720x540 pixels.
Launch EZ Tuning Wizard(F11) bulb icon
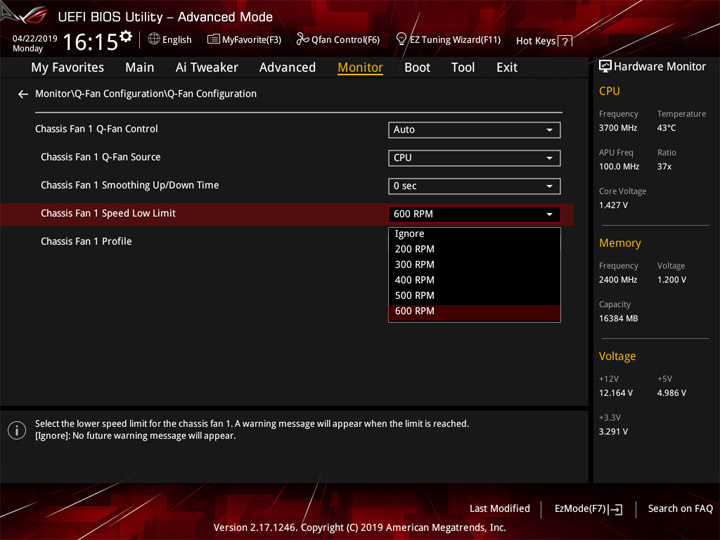coord(401,39)
